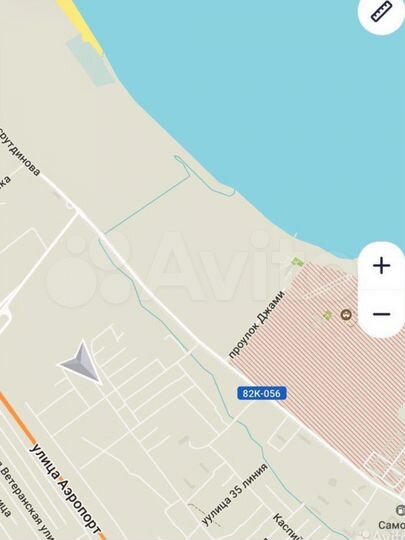This screenshot has height=540, width=405.
Task: Tap green icon beside the brown marker
Action: [x=328, y=315]
